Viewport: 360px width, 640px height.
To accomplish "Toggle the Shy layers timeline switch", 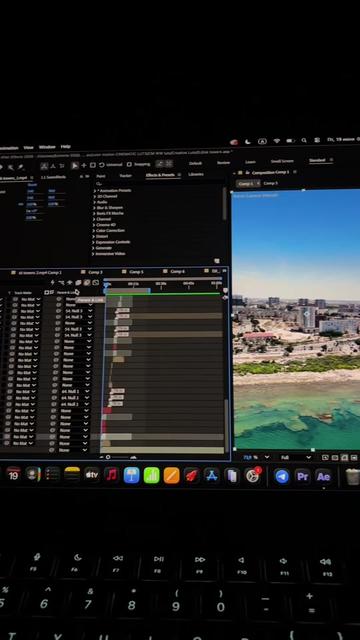I will tap(69, 283).
